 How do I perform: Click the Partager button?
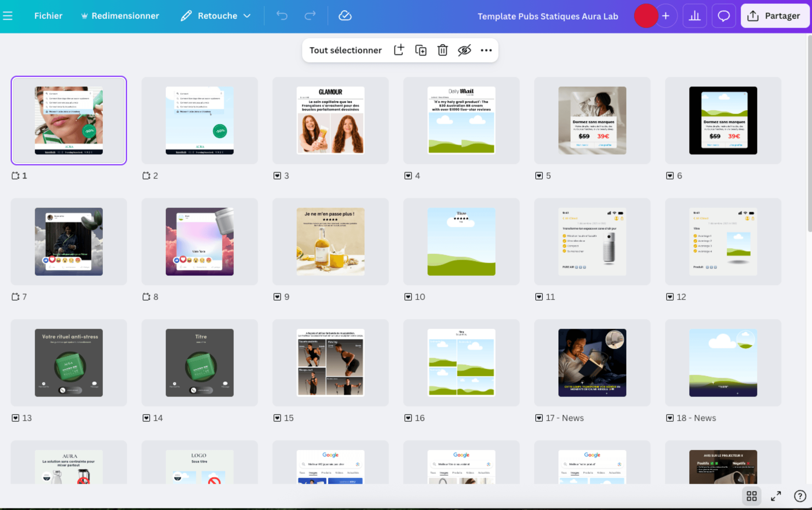[775, 15]
